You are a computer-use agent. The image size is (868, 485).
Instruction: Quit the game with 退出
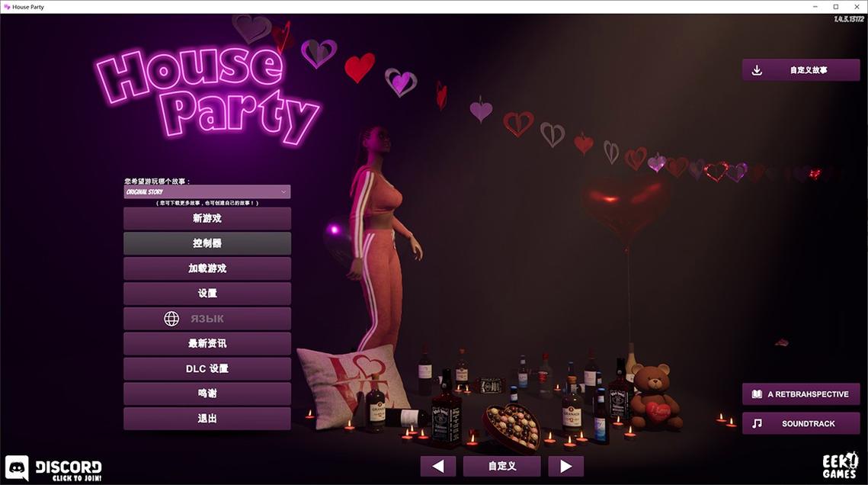207,419
